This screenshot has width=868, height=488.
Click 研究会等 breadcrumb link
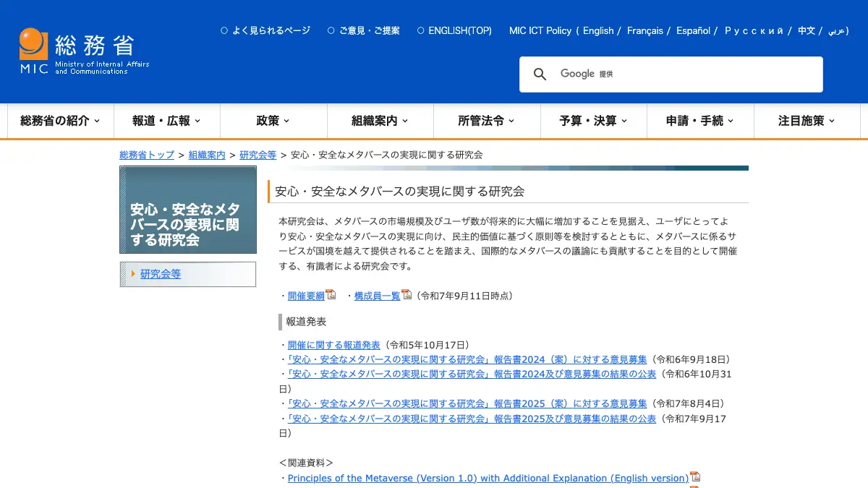point(258,155)
